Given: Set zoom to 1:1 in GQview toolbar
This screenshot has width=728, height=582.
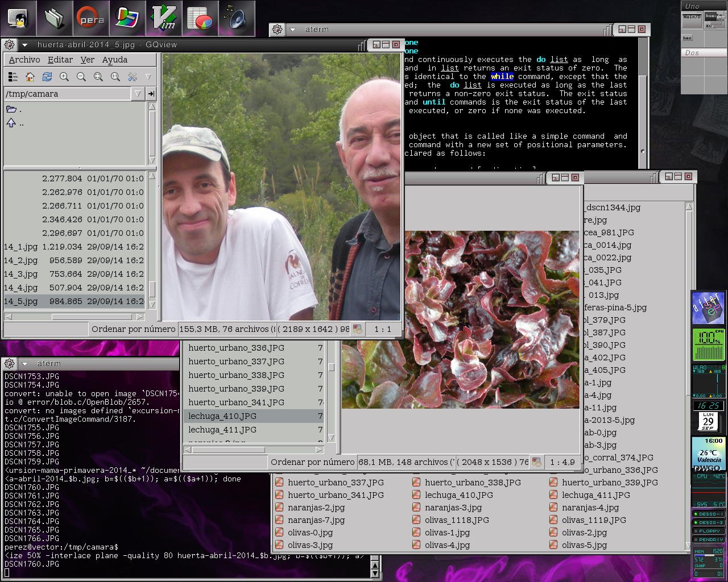Looking at the screenshot, I should pos(115,76).
